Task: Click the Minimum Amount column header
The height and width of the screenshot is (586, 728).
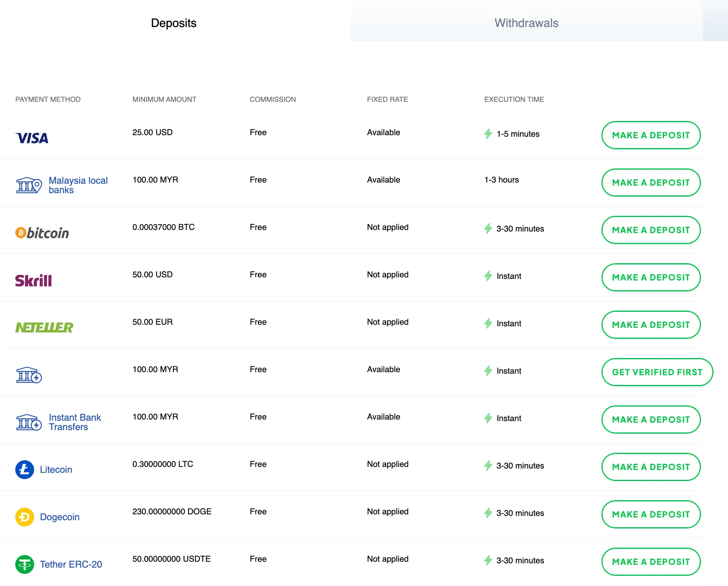Action: pyautogui.click(x=164, y=99)
